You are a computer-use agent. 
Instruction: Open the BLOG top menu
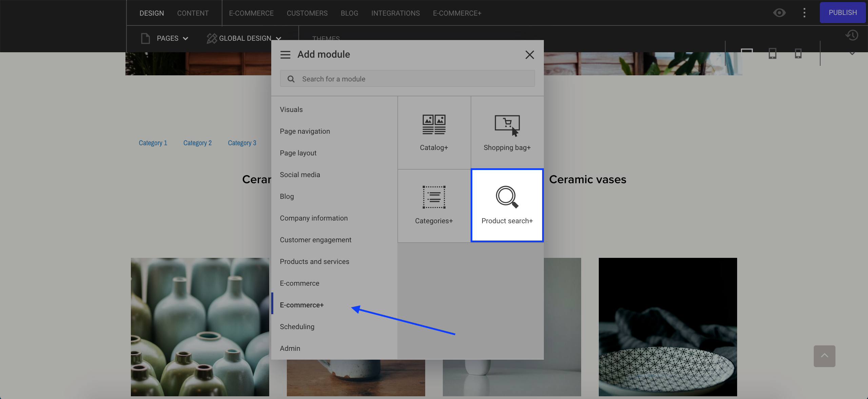(x=349, y=13)
